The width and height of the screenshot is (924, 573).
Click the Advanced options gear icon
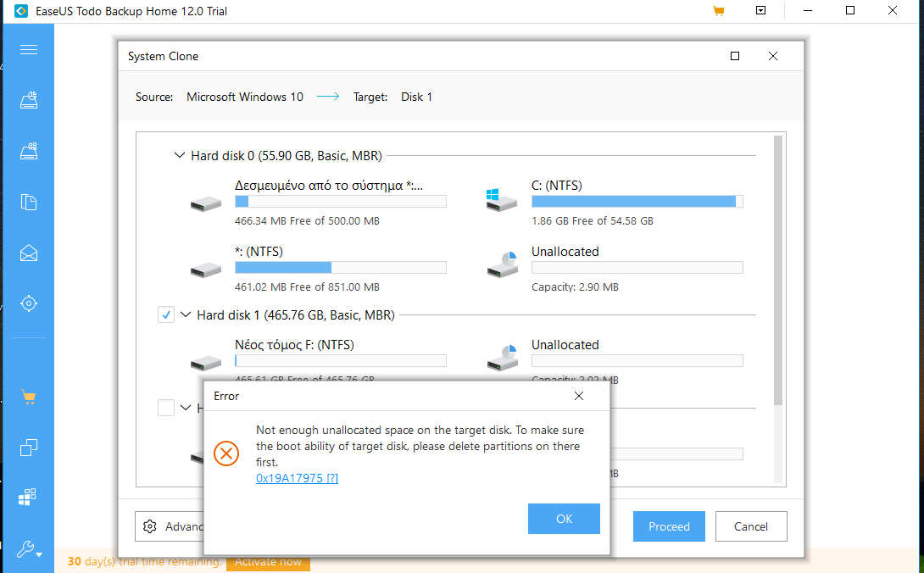click(x=150, y=526)
